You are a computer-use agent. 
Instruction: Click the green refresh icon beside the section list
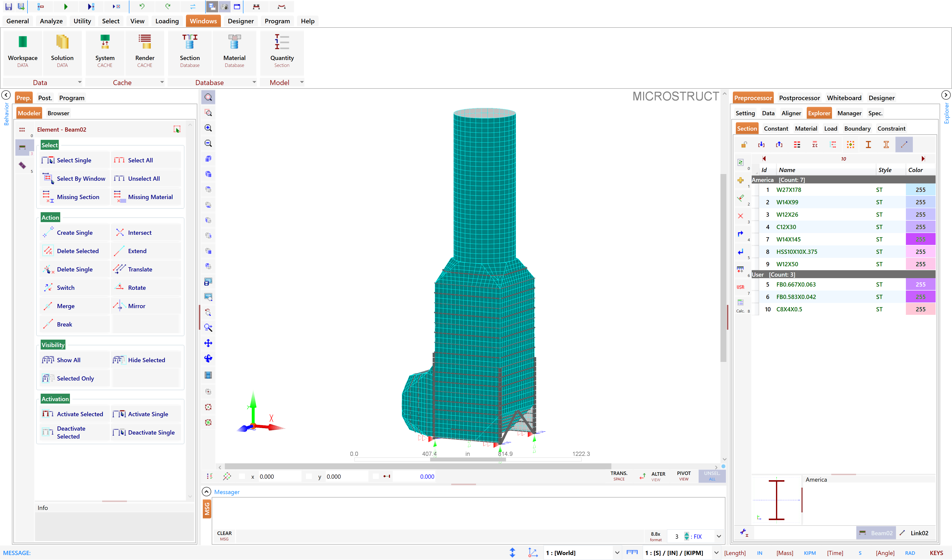click(x=741, y=162)
